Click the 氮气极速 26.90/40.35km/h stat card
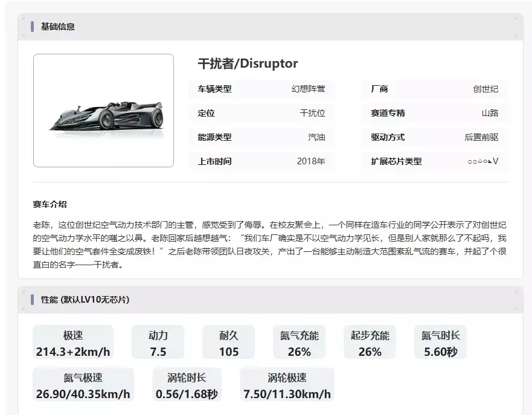 coord(83,384)
